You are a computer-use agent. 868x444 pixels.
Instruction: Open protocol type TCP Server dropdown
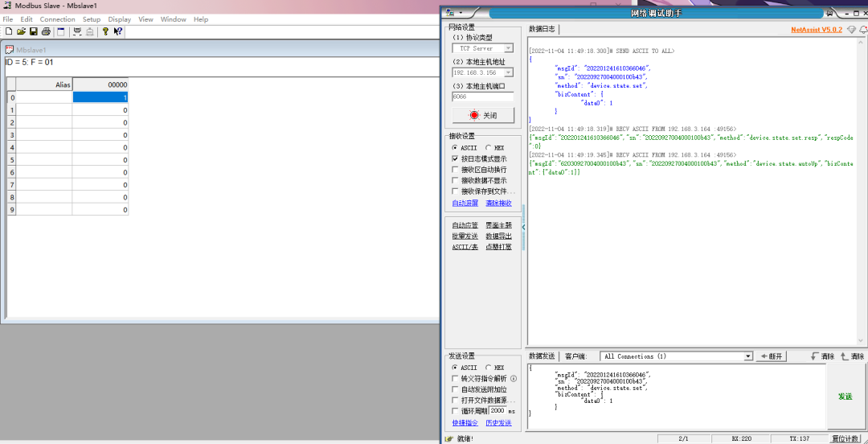pos(508,48)
